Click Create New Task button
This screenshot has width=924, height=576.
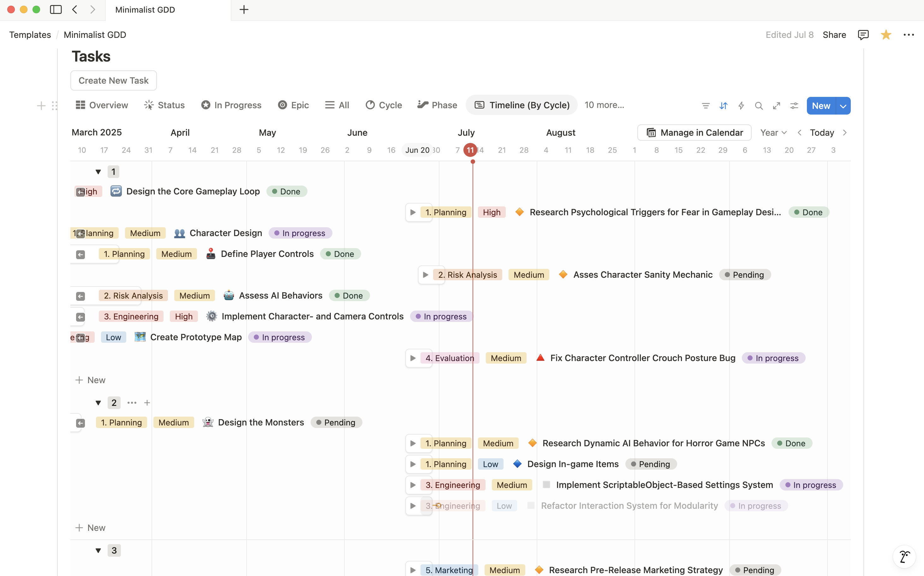point(114,80)
